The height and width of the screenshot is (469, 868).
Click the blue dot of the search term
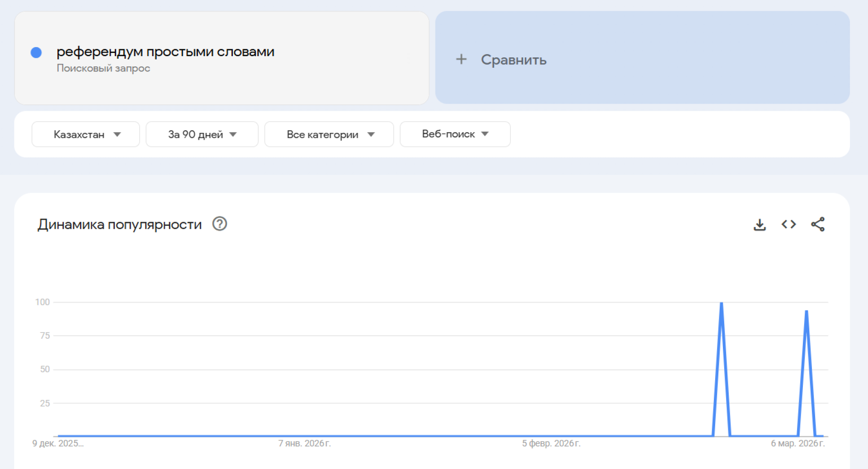click(x=36, y=52)
